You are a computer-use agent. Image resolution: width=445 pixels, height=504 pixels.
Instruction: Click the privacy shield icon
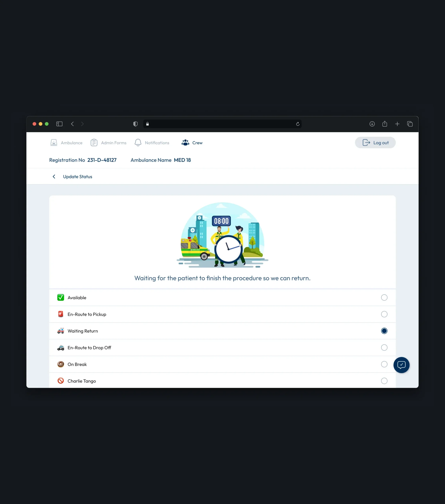tap(135, 124)
